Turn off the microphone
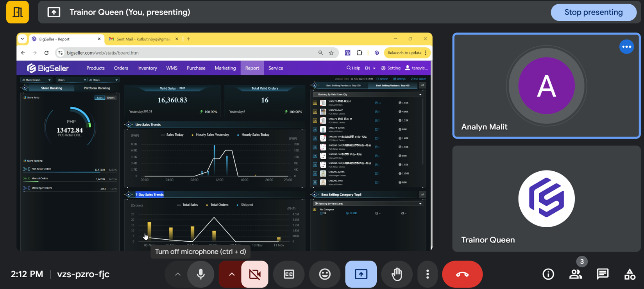 point(201,274)
